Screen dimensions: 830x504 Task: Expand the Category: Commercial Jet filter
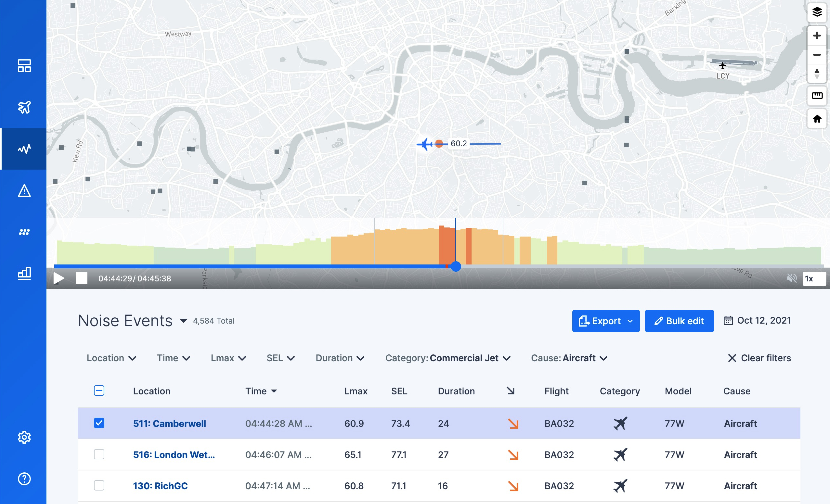click(x=448, y=358)
